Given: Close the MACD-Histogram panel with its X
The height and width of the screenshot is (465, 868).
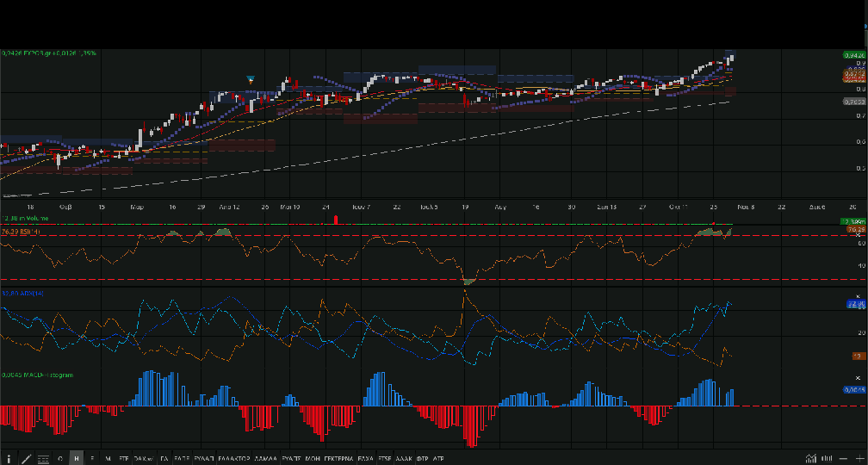Looking at the screenshot, I should click(859, 378).
